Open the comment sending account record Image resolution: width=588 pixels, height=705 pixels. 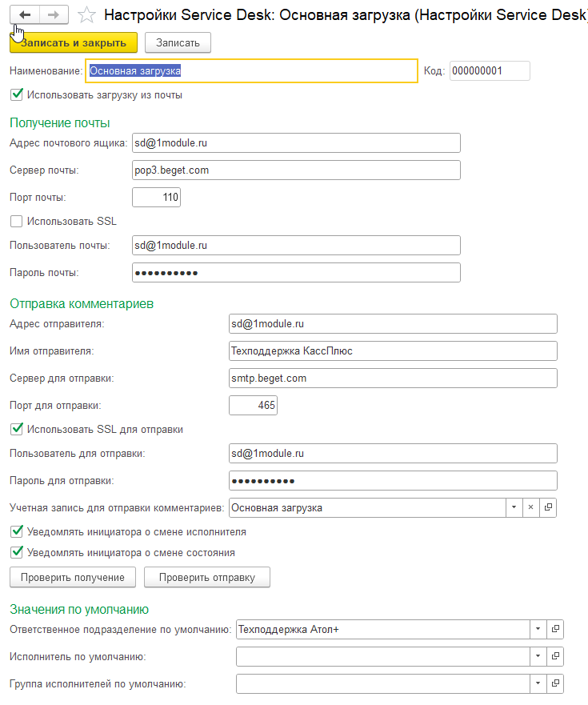(548, 507)
